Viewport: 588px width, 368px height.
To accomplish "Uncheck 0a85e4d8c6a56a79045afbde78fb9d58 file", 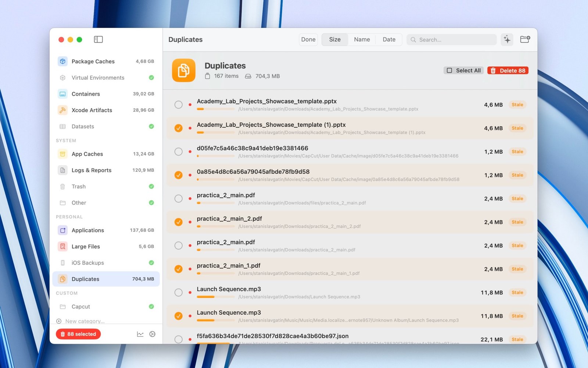I will tap(179, 175).
